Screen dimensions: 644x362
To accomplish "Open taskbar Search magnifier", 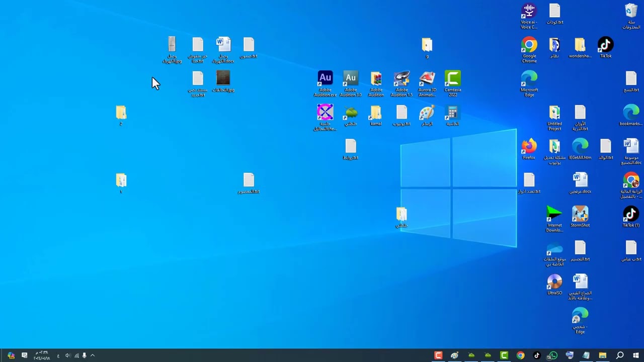I will click(x=620, y=355).
